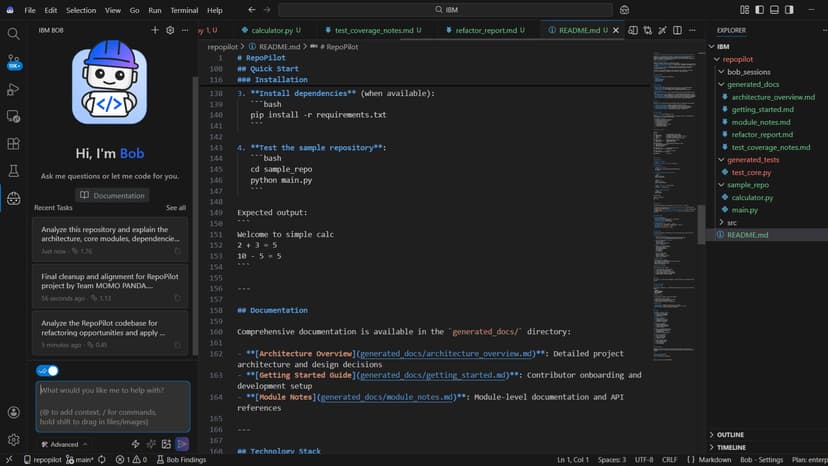Open the Testing flask view
This screenshot has height=466, width=828.
[x=13, y=171]
